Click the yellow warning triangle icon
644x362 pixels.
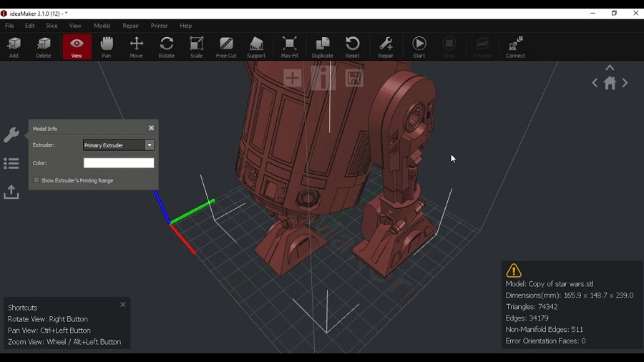513,270
